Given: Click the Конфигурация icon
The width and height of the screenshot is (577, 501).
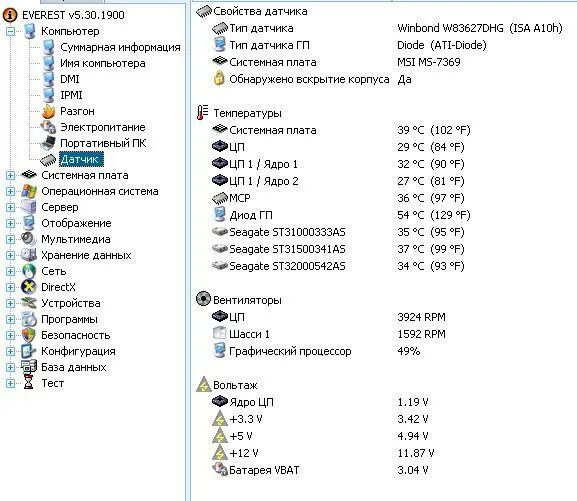Looking at the screenshot, I should click(x=29, y=351).
